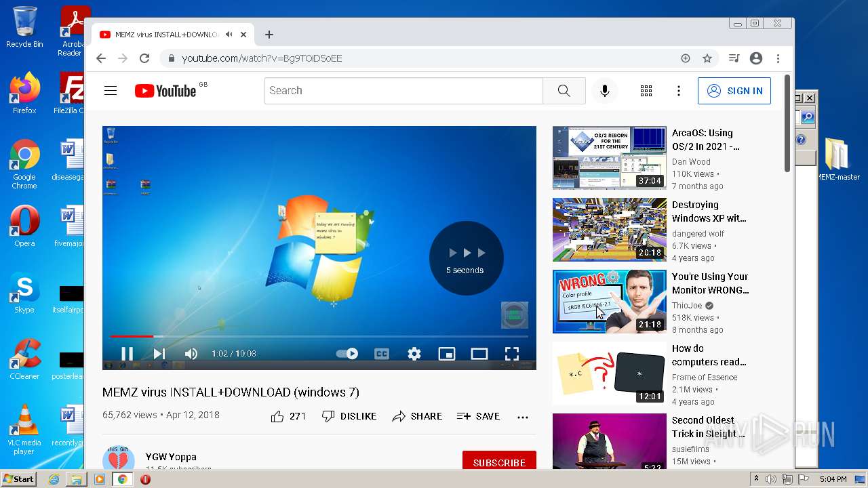Open YouTube apps grid
This screenshot has width=868, height=488.
coord(646,91)
